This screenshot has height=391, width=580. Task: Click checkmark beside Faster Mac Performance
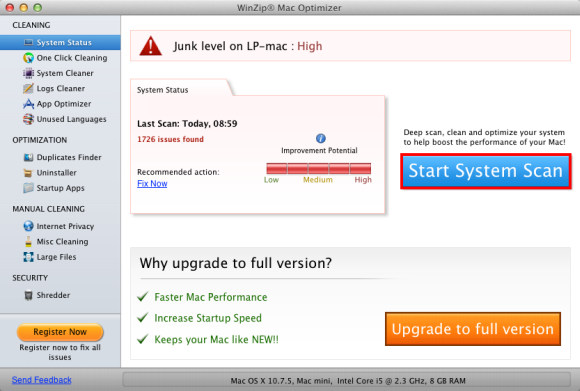(143, 296)
